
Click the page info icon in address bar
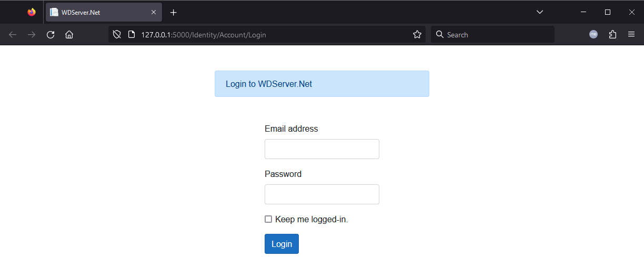coord(132,35)
